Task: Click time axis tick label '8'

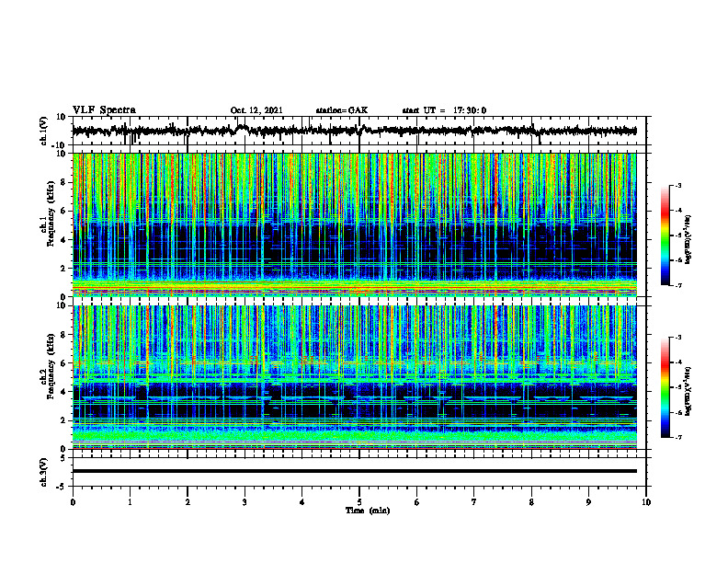Action: tap(531, 502)
